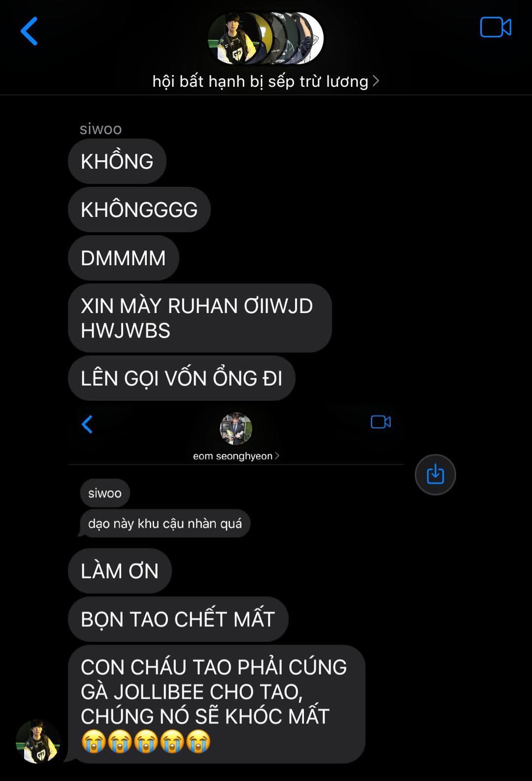This screenshot has width=532, height=781.
Task: Tap eom seonghyeon's avatar in the screenshot
Action: pos(236,429)
